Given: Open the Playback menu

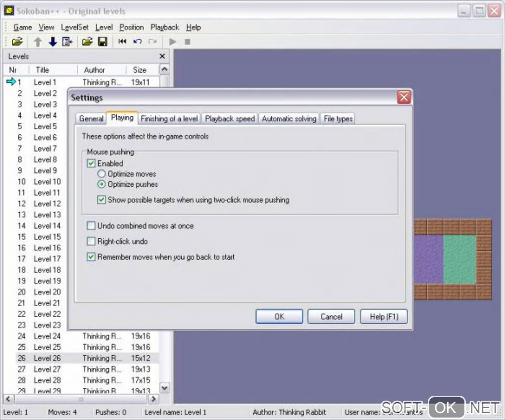Looking at the screenshot, I should [164, 27].
